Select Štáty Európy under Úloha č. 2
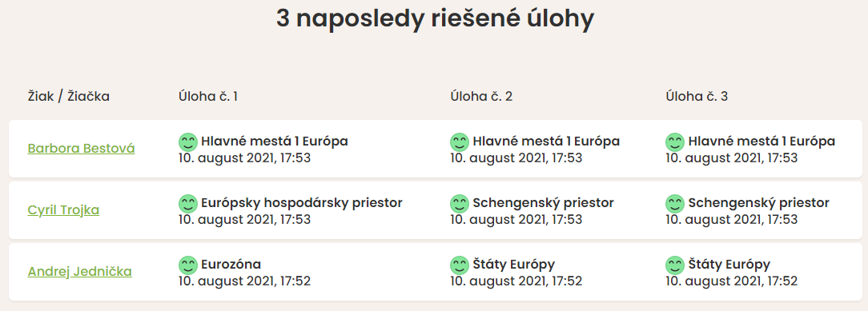868x311 pixels. pyautogui.click(x=514, y=265)
